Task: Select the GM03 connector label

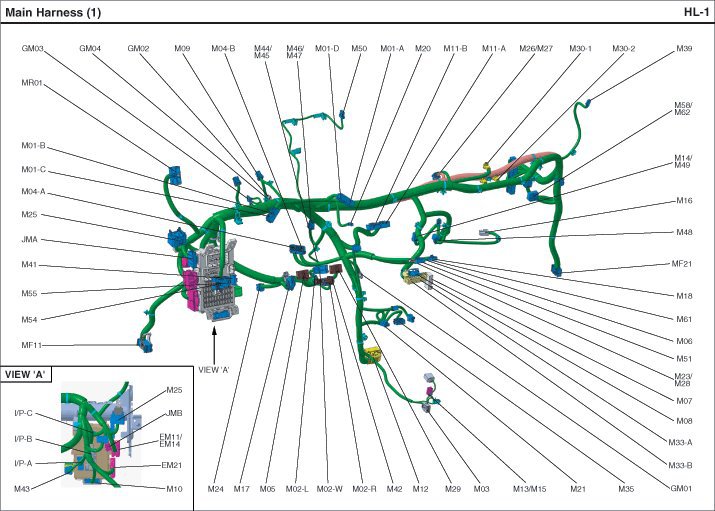Action: [x=33, y=48]
